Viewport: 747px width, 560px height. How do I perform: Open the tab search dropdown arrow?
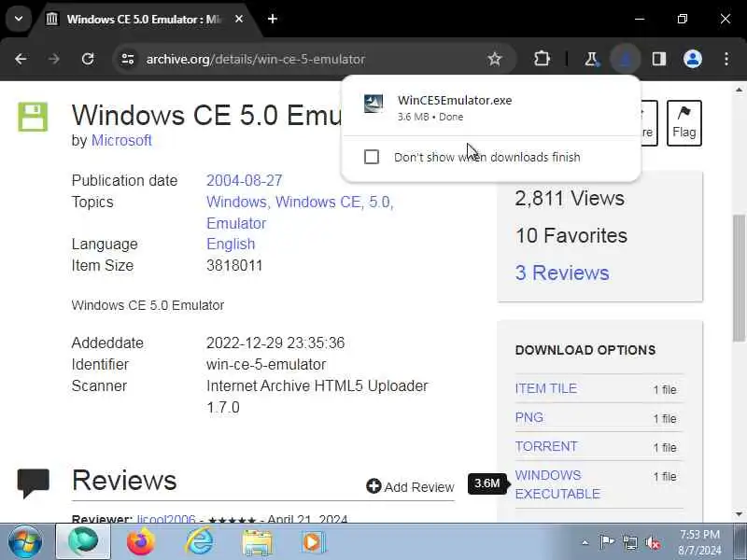19,19
